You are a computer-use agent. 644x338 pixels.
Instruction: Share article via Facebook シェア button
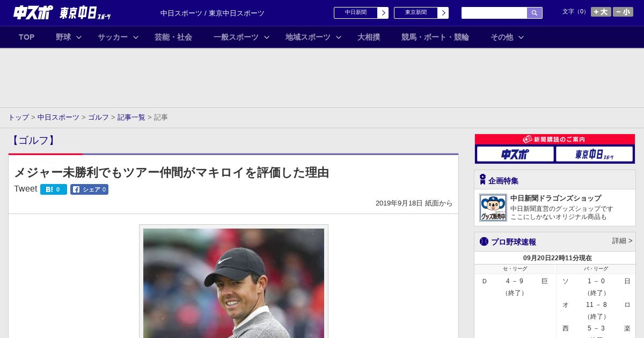pyautogui.click(x=89, y=189)
